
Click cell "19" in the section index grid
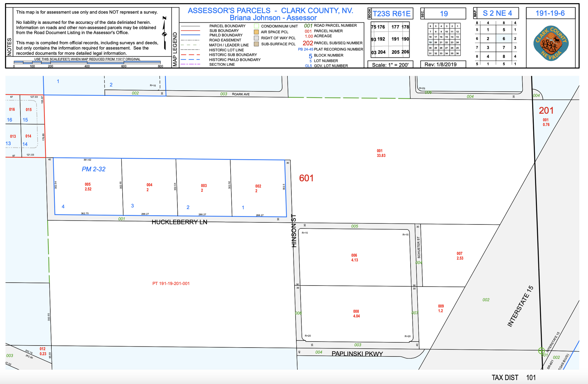pos(430,42)
